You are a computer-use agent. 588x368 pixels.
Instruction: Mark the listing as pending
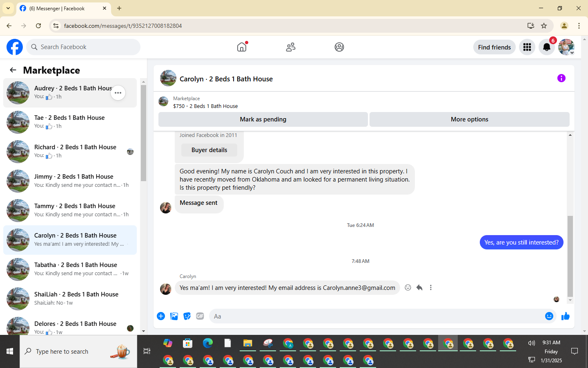263,119
